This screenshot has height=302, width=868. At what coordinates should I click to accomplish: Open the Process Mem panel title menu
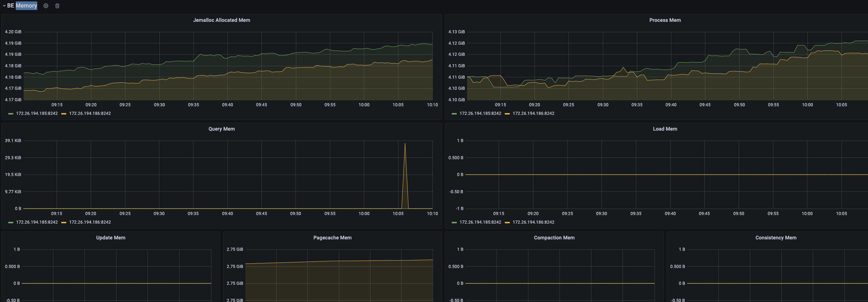coord(665,20)
